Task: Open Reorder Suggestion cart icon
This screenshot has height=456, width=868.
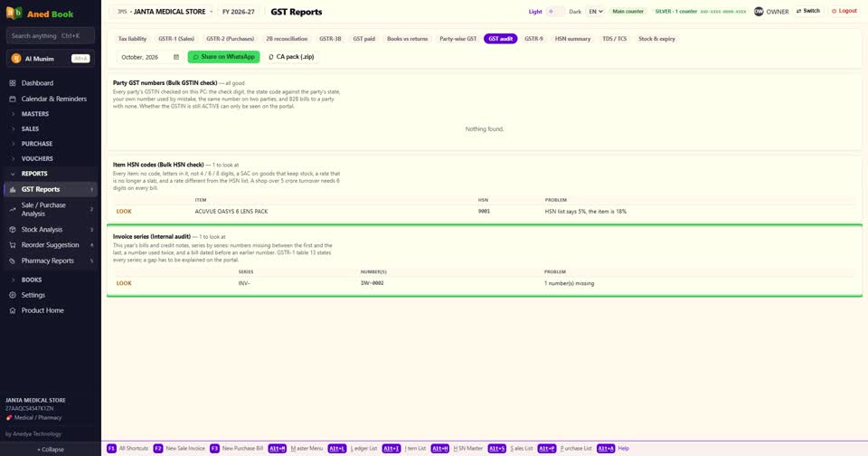Action: (12, 245)
